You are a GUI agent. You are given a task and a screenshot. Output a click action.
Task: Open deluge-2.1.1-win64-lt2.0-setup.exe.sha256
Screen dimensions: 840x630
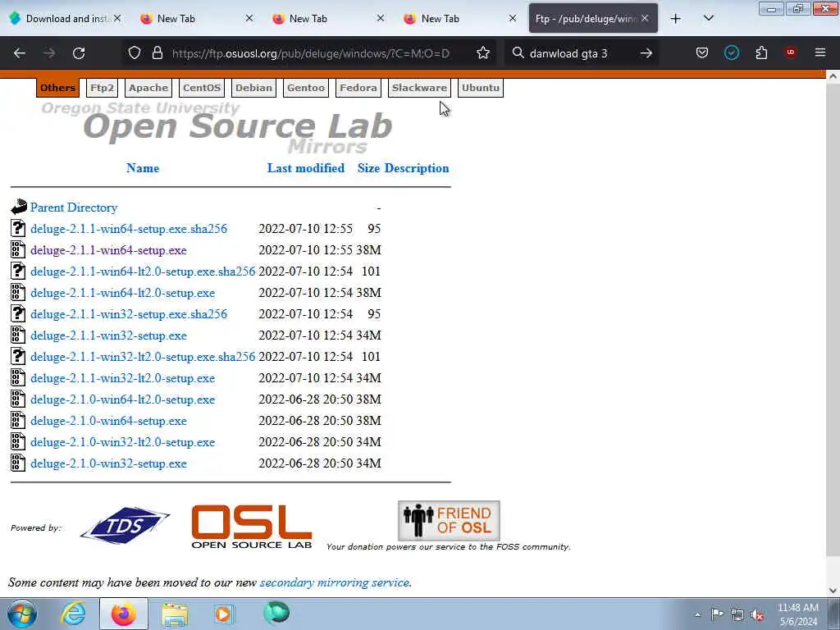[x=143, y=272]
